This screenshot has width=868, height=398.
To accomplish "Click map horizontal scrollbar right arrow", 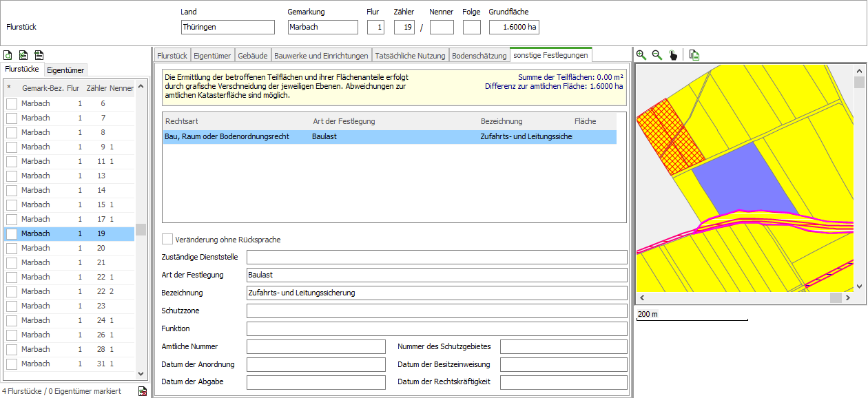I will click(x=848, y=298).
